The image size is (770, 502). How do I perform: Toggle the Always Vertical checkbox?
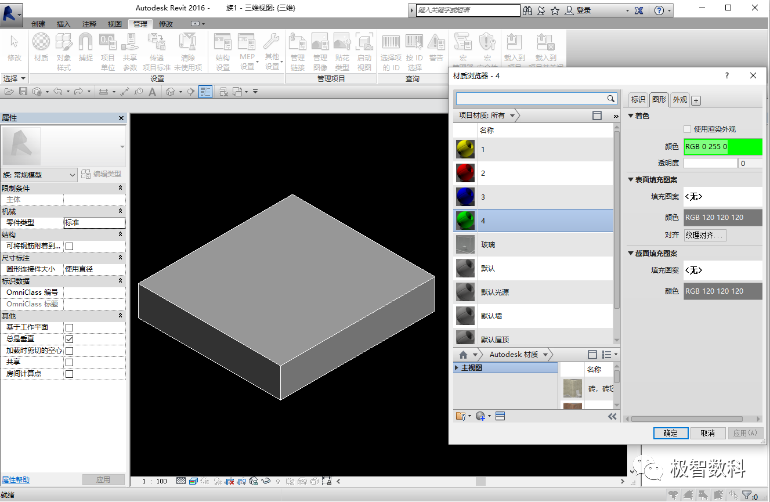pos(69,339)
